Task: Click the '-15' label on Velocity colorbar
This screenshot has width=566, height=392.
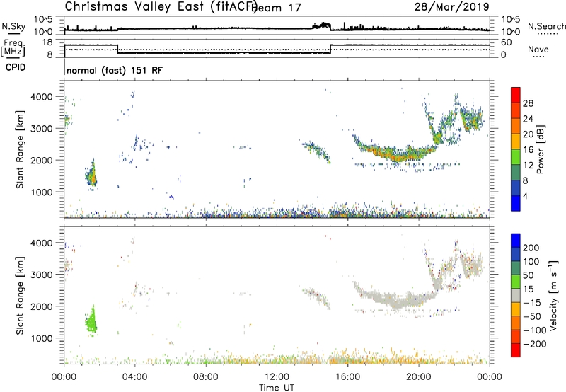Action: point(532,302)
